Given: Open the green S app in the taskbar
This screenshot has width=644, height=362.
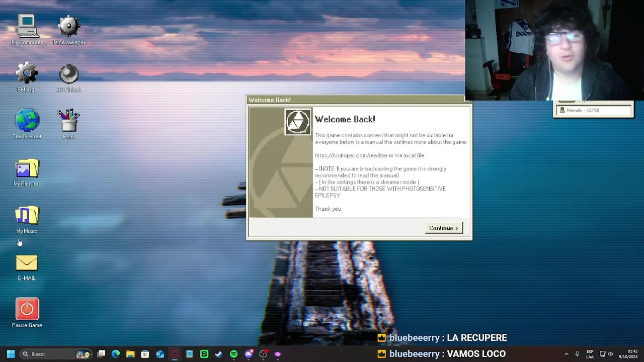Looking at the screenshot, I should pos(204,354).
